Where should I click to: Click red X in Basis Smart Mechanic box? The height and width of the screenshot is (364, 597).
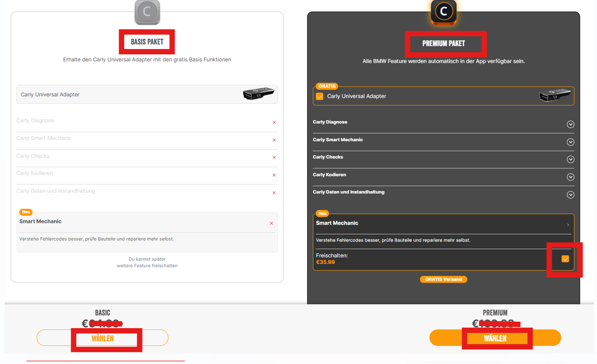coord(271,223)
